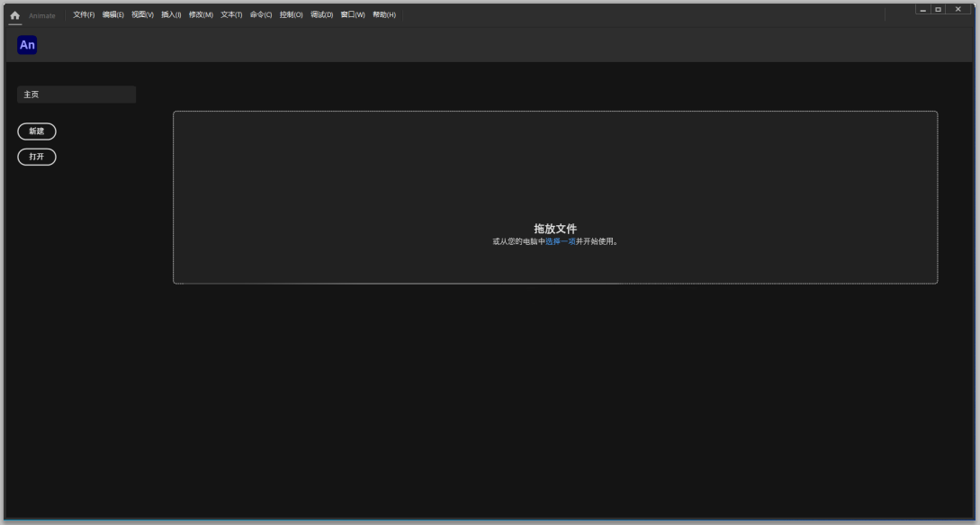Screen dimensions: 980x525
Task: Open the 窗口(W) menu
Action: pyautogui.click(x=353, y=15)
